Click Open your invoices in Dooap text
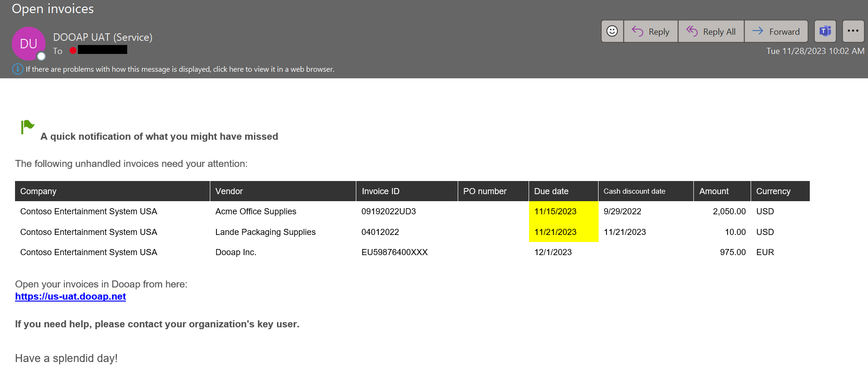 (x=101, y=284)
